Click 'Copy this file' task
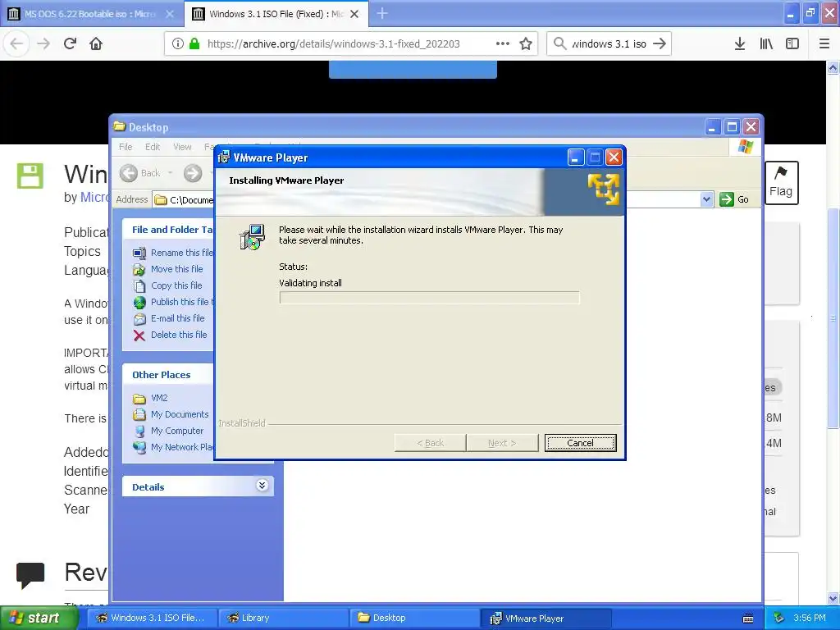Screen dimensions: 840x630 (176, 285)
